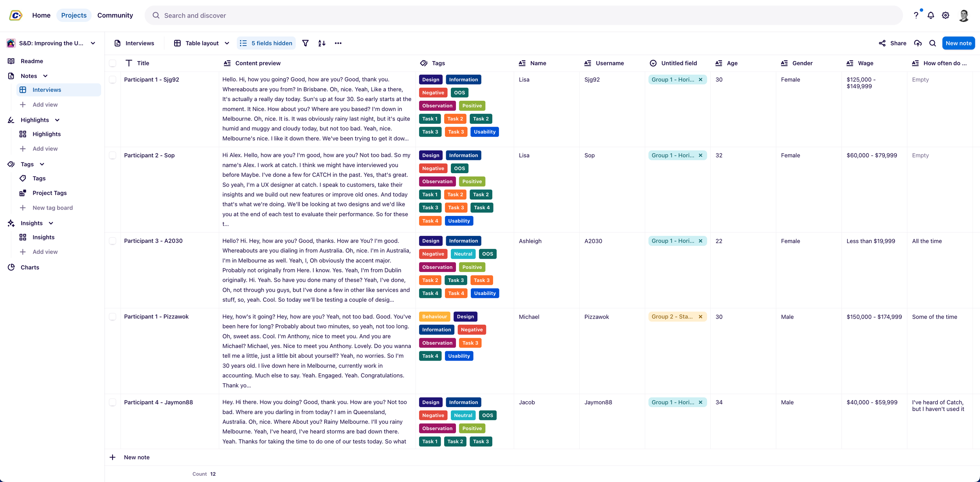Open the settings gear icon
Screen dimensions: 980x482
946,15
